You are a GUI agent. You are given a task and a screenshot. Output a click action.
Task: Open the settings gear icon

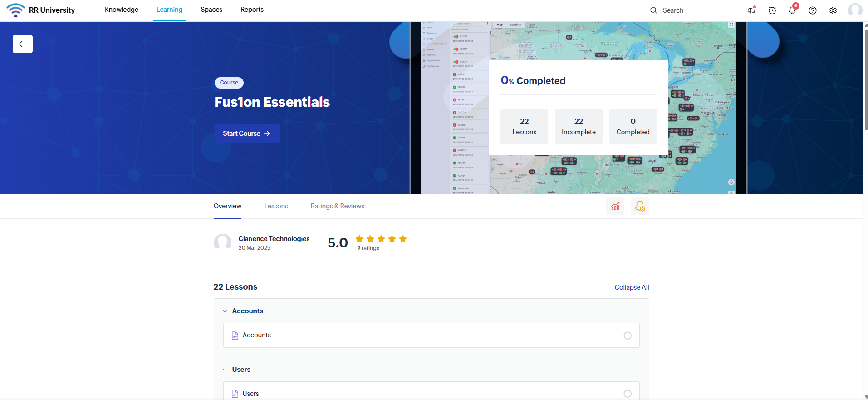(833, 10)
